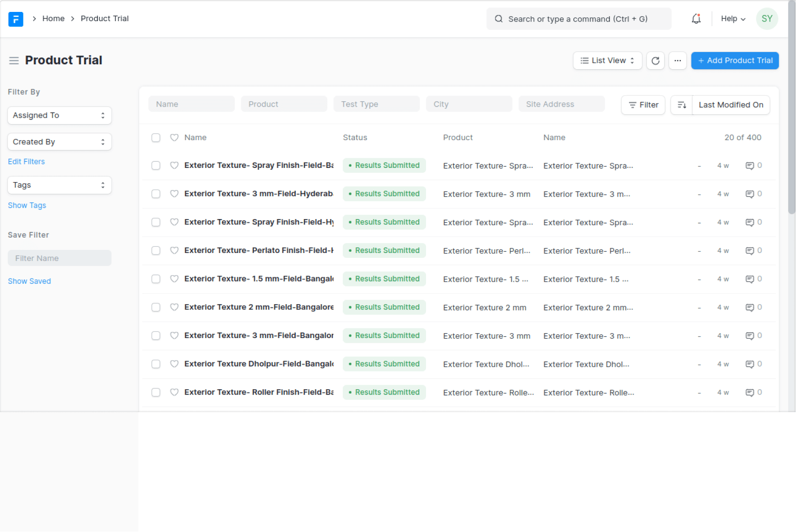Image resolution: width=796 pixels, height=532 pixels.
Task: Open the Help menu
Action: coord(732,19)
